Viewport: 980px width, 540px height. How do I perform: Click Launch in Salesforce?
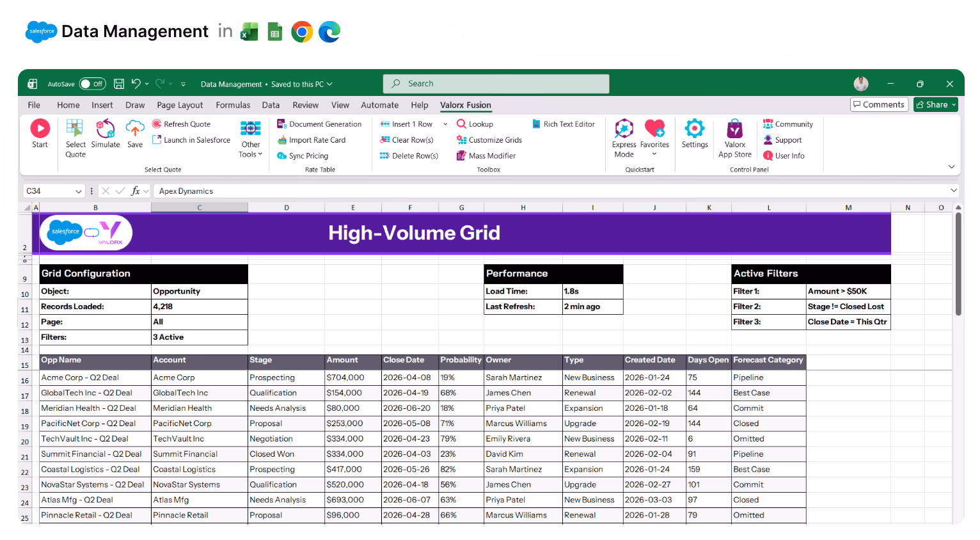click(x=191, y=139)
